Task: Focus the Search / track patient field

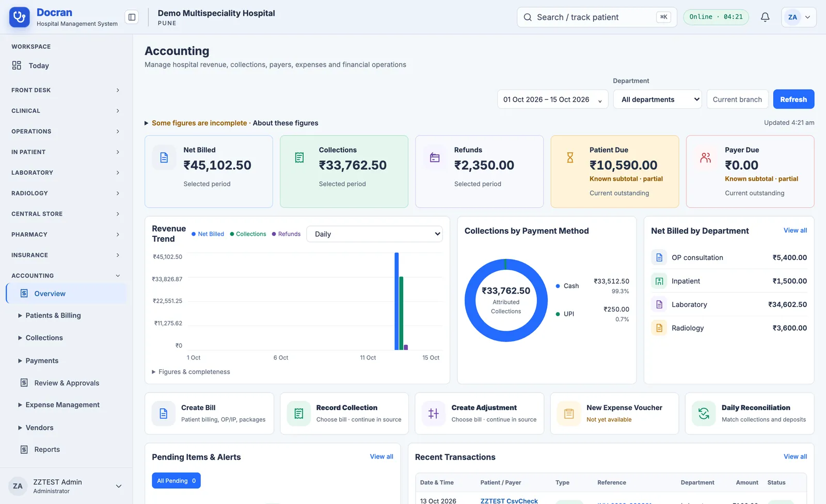Action: (x=597, y=17)
